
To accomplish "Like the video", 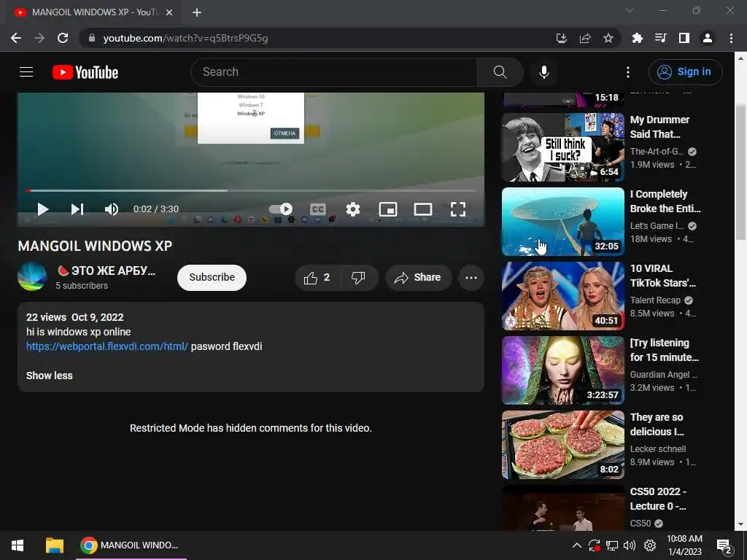I will [x=317, y=278].
